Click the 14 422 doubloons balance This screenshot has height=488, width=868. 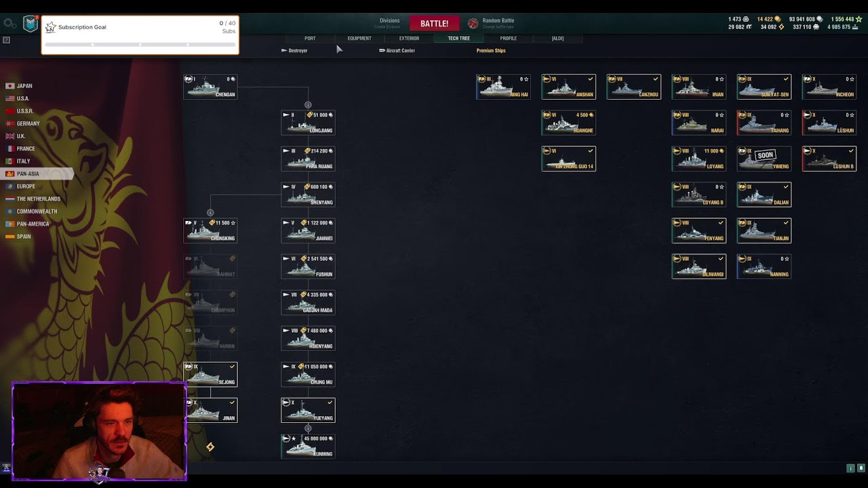(x=769, y=19)
